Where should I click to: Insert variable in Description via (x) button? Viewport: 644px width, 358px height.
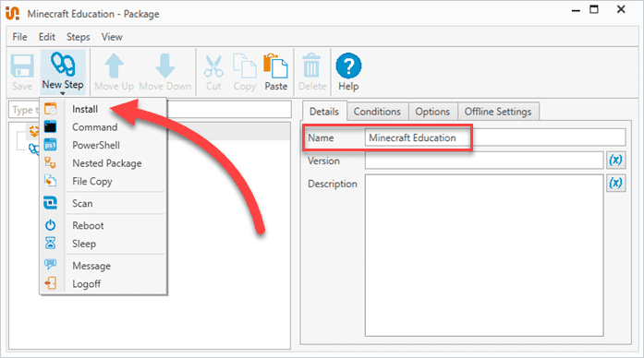[615, 183]
